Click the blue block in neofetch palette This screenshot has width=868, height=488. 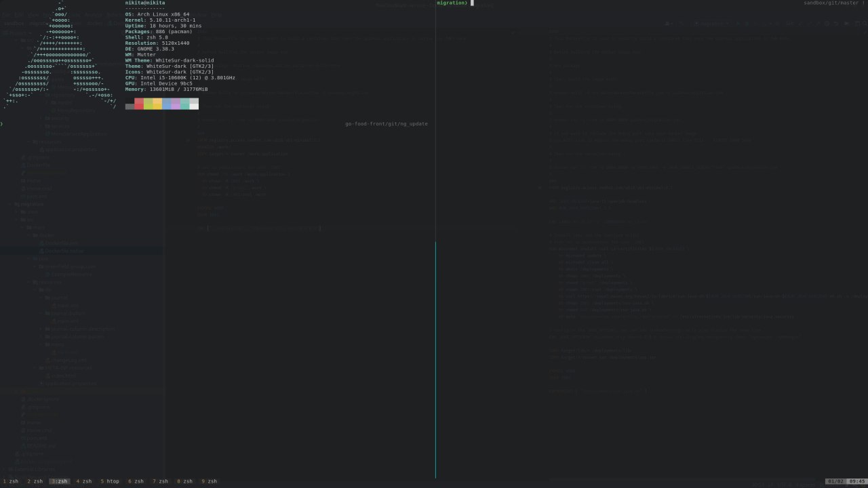tap(167, 104)
